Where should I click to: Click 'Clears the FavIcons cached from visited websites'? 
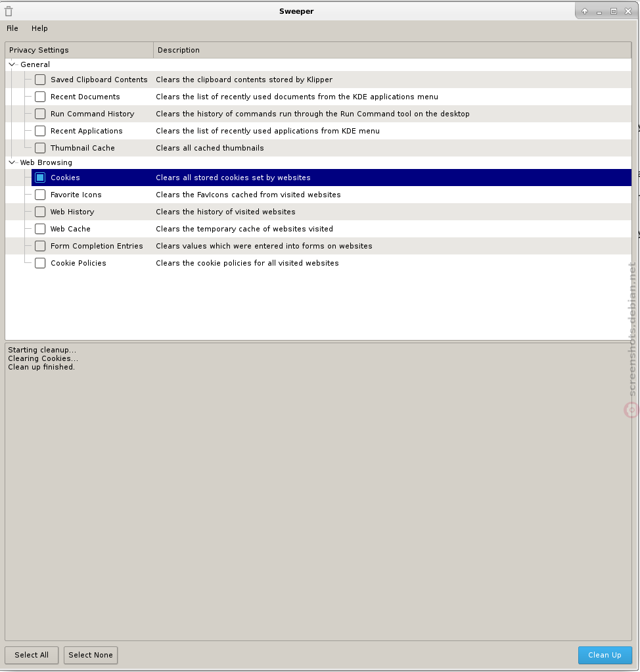coord(248,195)
